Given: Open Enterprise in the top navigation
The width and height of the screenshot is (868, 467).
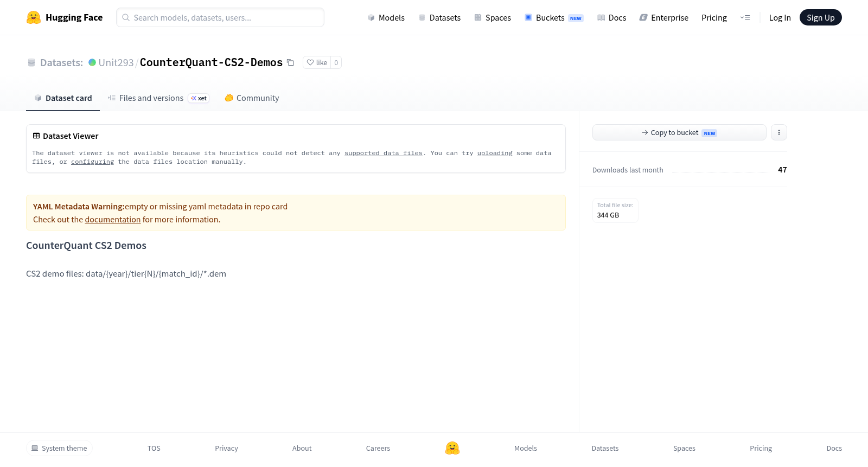Looking at the screenshot, I should [664, 17].
